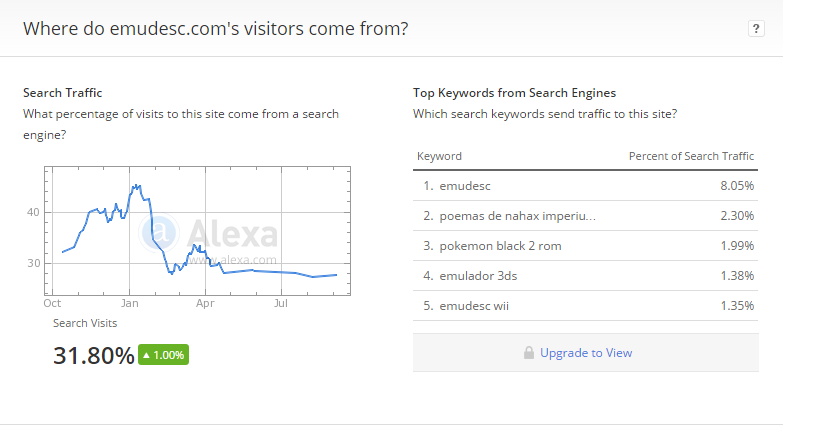Select the emudesc wii keyword
Image resolution: width=825 pixels, height=445 pixels.
tap(474, 306)
